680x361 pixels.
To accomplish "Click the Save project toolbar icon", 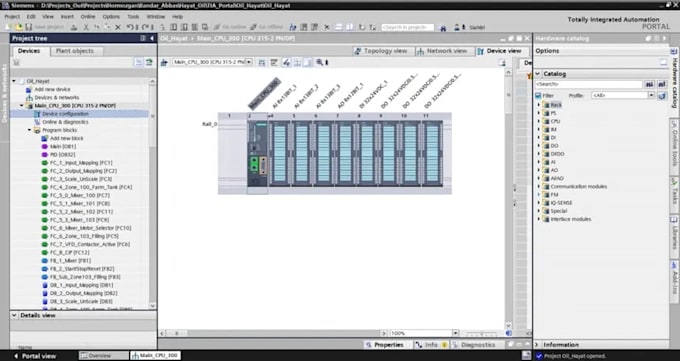I will coord(29,27).
